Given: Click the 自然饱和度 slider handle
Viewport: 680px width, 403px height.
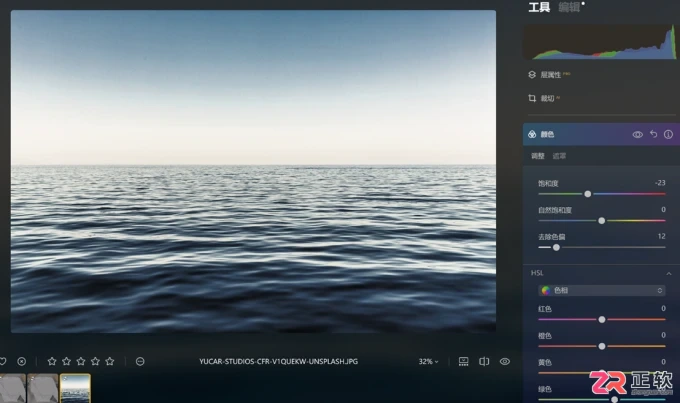Looking at the screenshot, I should [602, 221].
